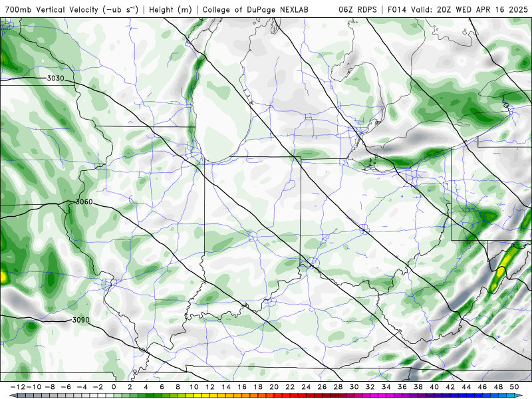Click the "24" colorbar scale label
532x399 pixels.
(x=306, y=387)
